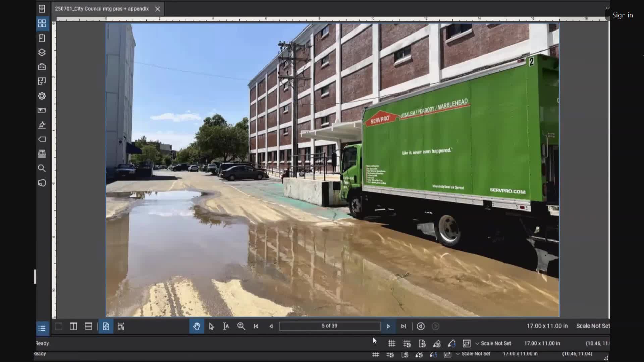Toggle Reuse markup mode in the status bar

coord(452,344)
